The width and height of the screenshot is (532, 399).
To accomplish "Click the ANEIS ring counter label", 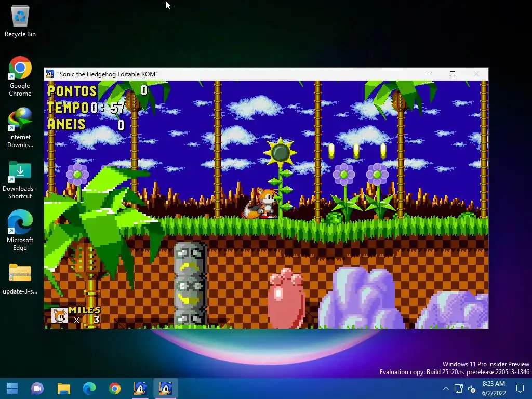I will [x=66, y=125].
